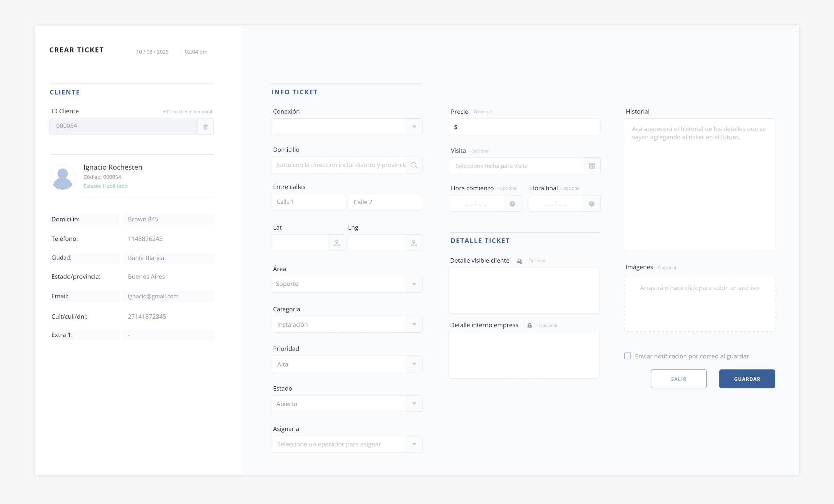The image size is (834, 504).
Task: Click the search icon in Domicilio field
Action: [x=414, y=165]
